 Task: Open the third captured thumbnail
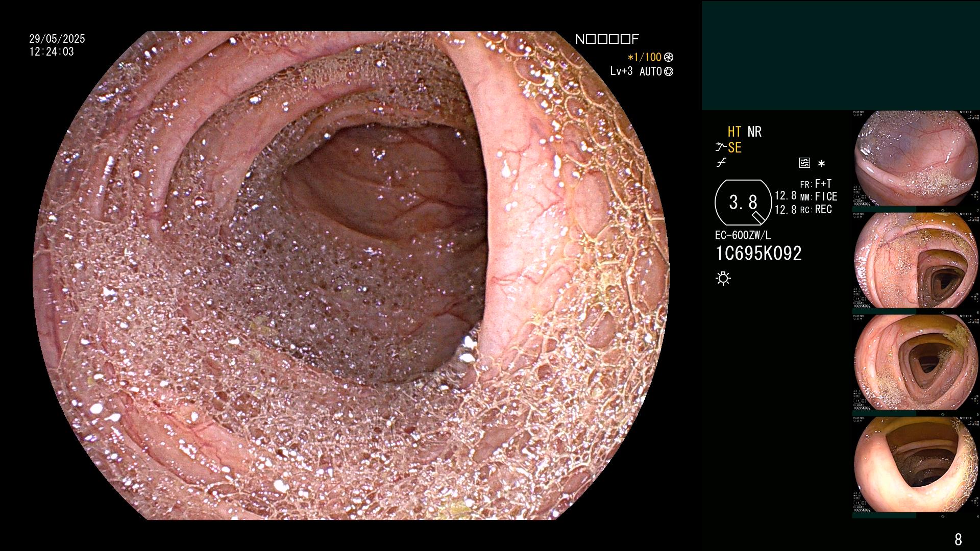pos(916,363)
